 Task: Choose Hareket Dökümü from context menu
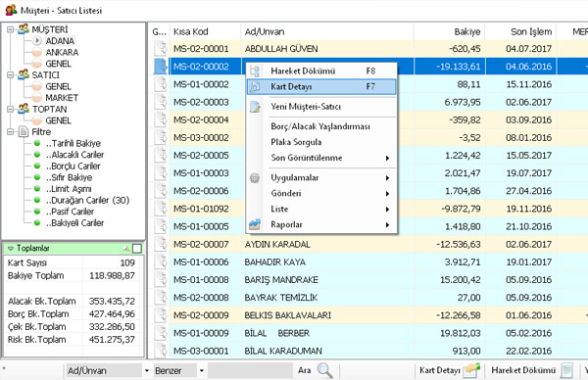321,71
